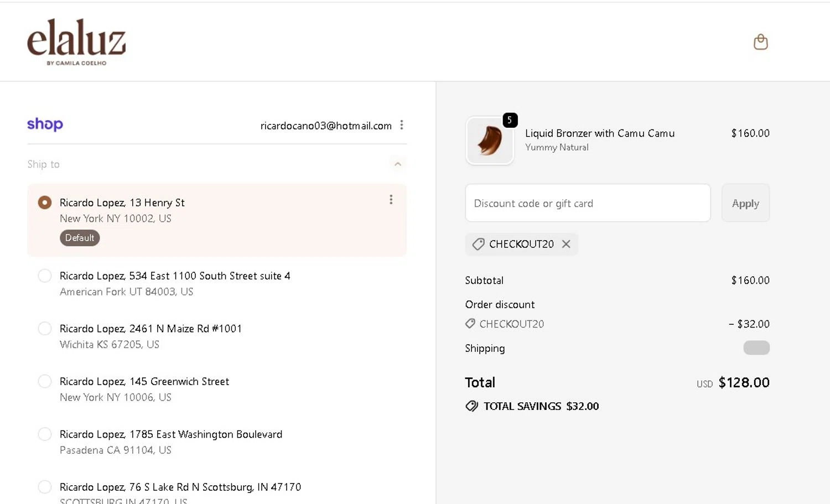Click the Apply discount button
This screenshot has height=504, width=830.
click(745, 203)
